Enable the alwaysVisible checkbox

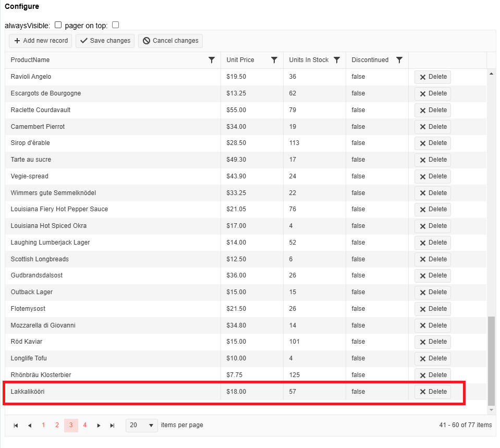(x=58, y=25)
